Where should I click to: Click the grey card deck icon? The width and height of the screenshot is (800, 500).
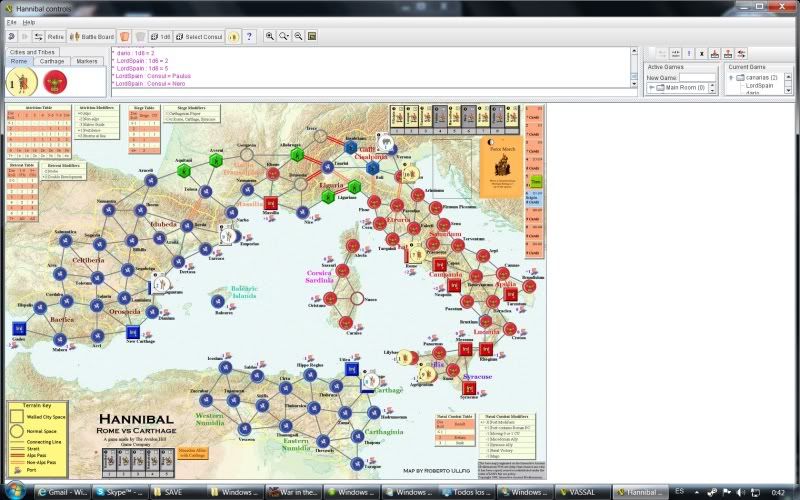click(140, 37)
